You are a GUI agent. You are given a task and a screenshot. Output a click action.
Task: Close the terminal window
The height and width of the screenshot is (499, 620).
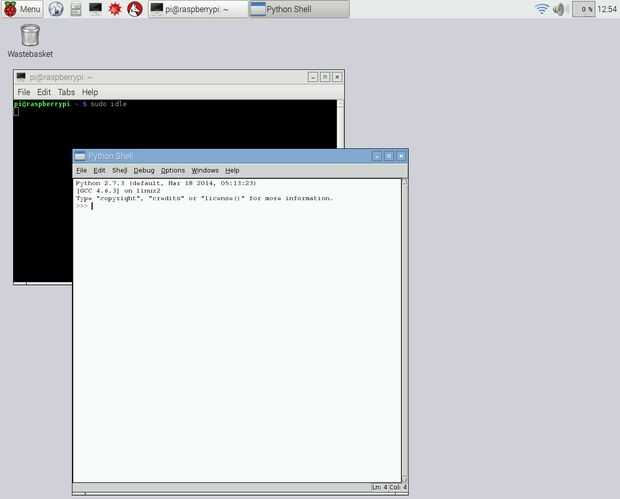click(337, 77)
